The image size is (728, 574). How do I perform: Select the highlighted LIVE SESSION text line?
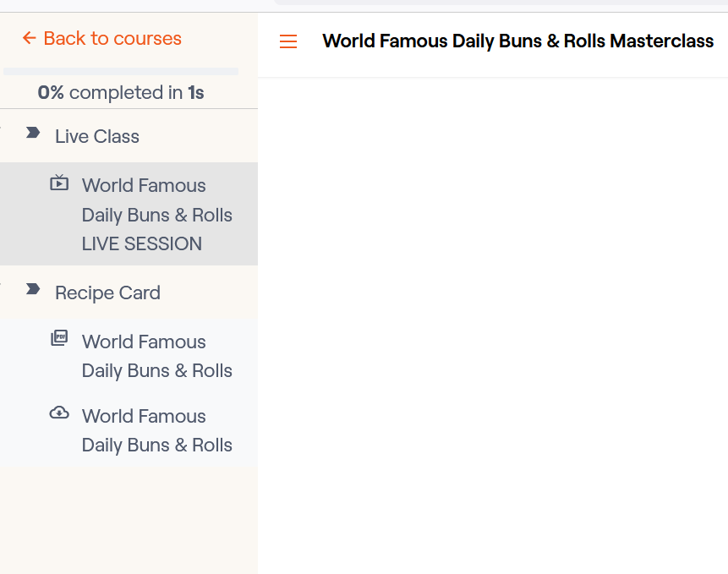click(x=141, y=244)
